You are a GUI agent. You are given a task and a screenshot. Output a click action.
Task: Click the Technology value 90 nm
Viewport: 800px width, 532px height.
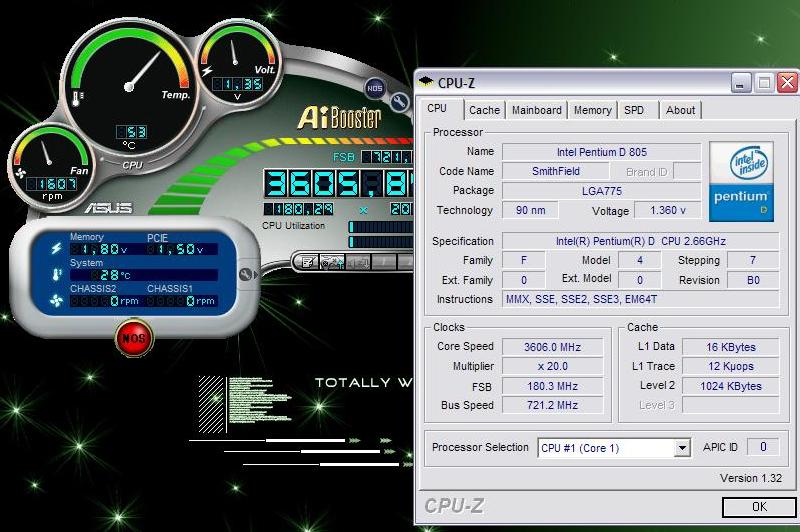(531, 210)
